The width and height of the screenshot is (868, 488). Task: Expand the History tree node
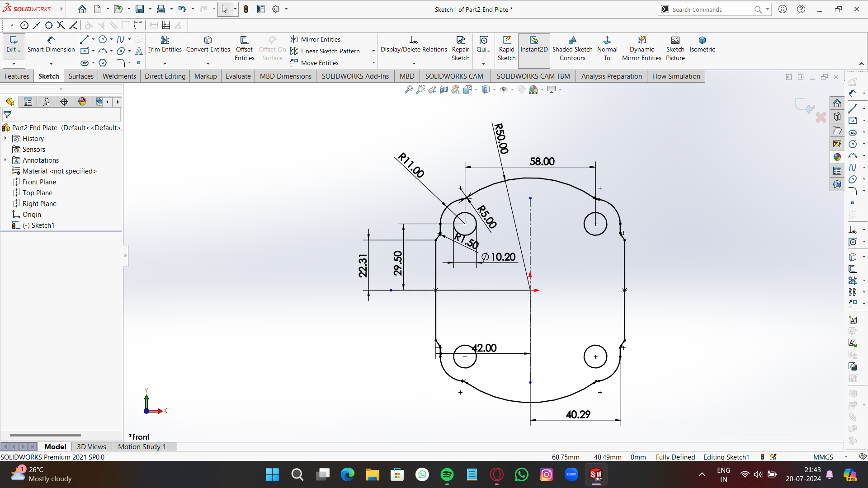[5, 138]
